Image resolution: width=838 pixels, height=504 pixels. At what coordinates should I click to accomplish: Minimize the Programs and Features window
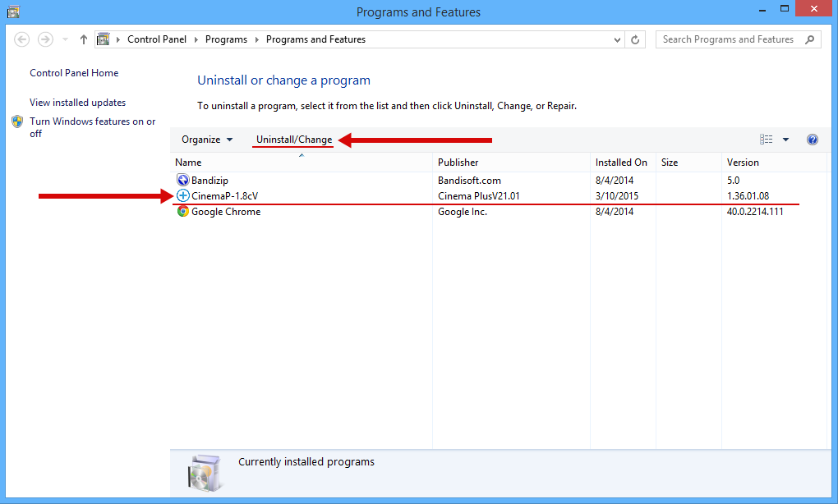pos(762,10)
